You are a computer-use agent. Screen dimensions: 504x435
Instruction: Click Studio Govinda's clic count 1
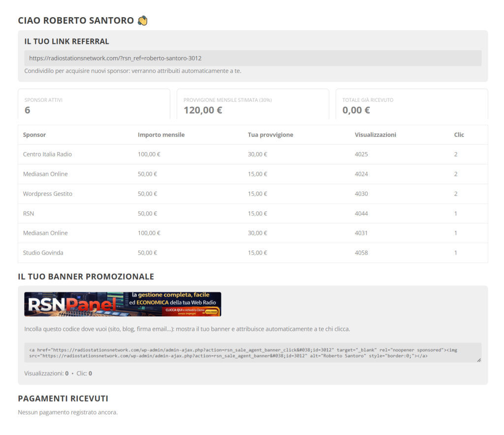coord(455,253)
